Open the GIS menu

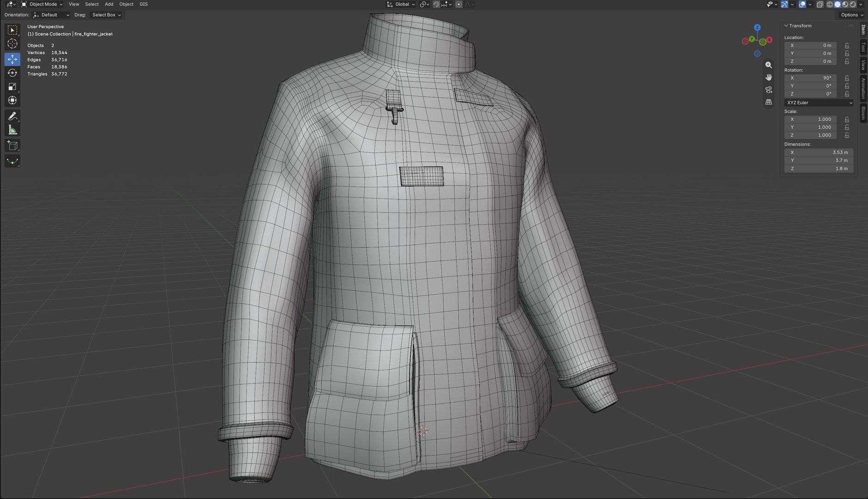pos(144,4)
